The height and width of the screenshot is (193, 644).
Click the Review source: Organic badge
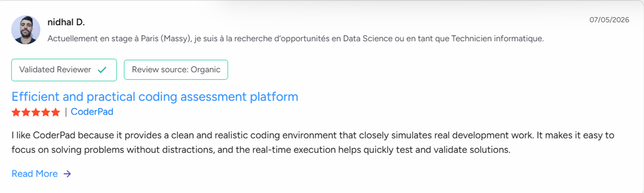tap(176, 70)
